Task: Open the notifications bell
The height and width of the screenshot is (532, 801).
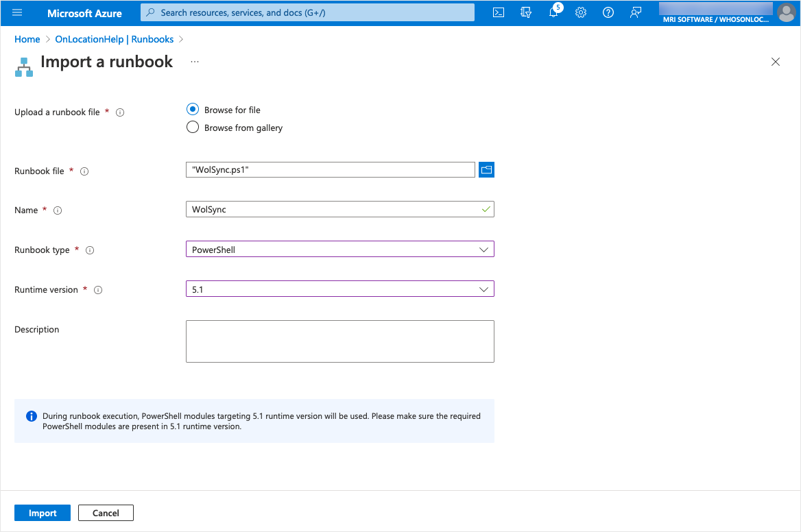Action: pos(553,12)
